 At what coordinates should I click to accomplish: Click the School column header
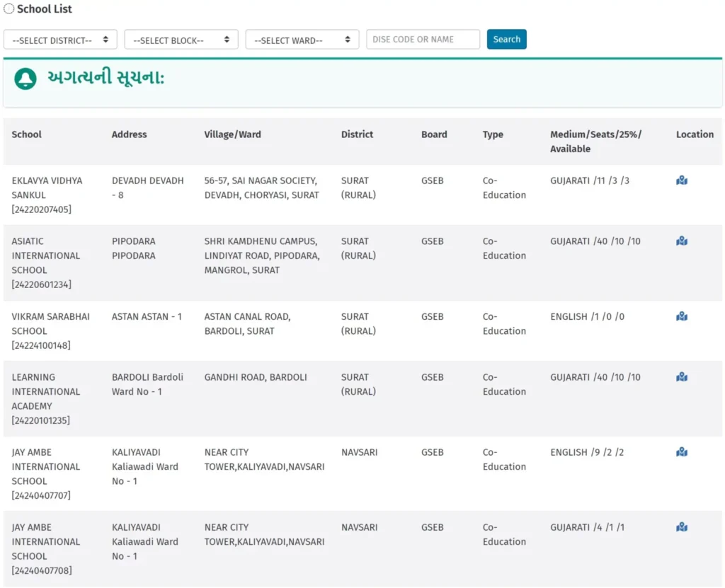click(26, 134)
